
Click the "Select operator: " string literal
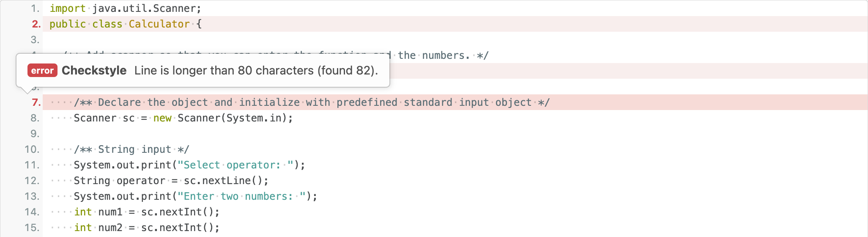(x=235, y=165)
